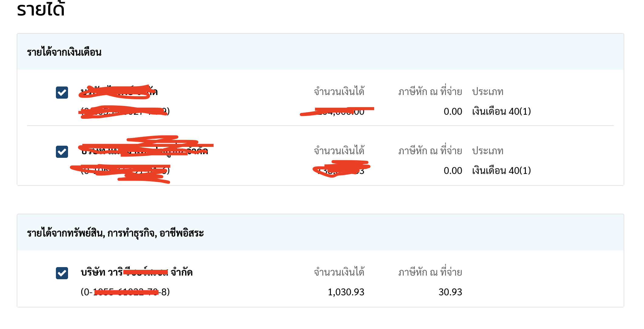Click 0.00 withholding tax in first salary entry
This screenshot has height=329, width=644.
coord(453,111)
